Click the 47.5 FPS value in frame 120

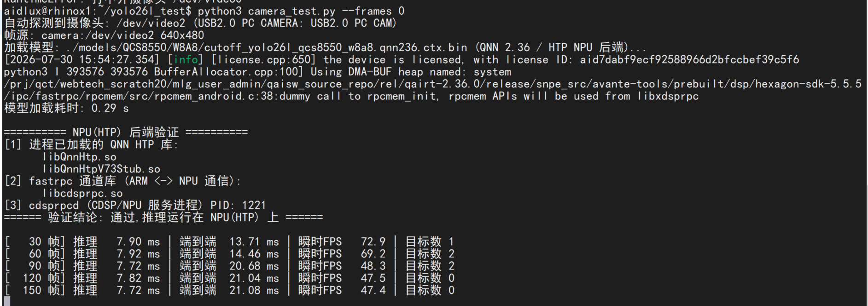pos(373,278)
